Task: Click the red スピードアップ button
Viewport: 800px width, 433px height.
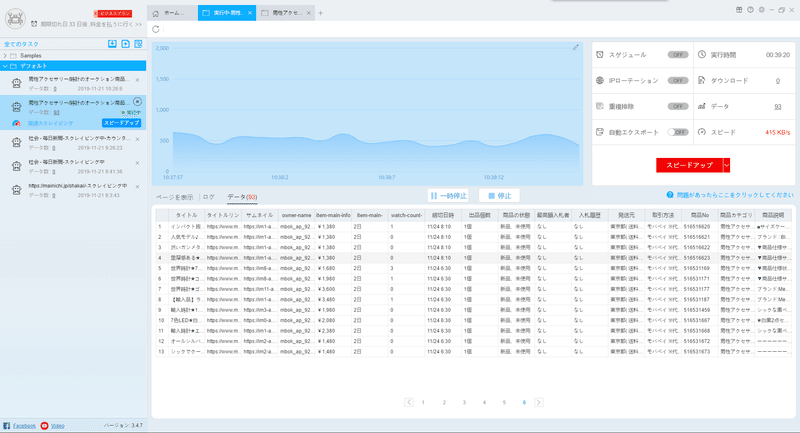Action: pyautogui.click(x=689, y=165)
